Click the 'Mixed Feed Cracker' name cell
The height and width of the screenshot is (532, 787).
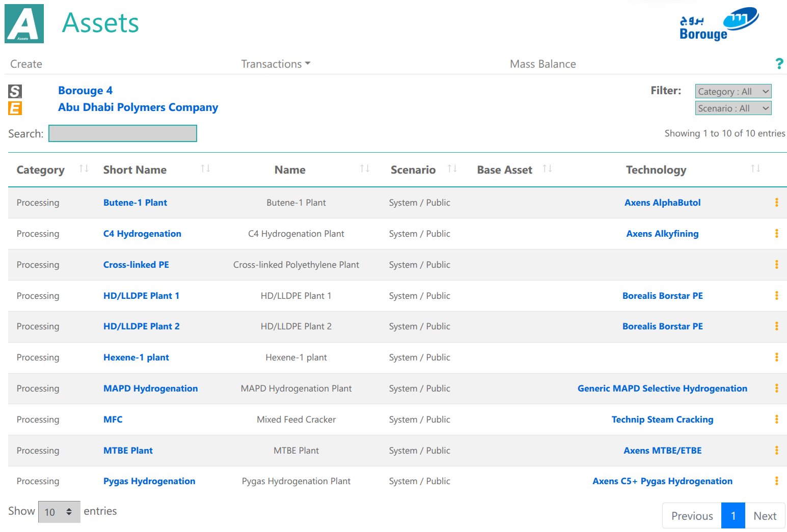pos(296,419)
